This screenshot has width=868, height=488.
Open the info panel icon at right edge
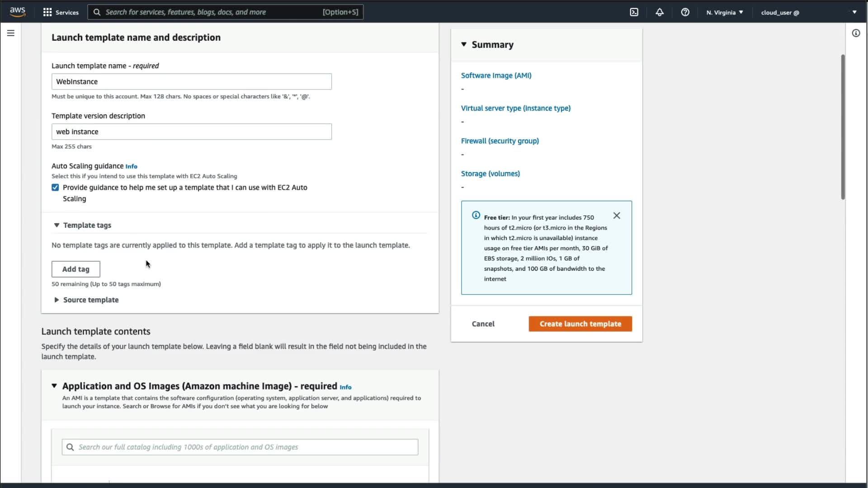pyautogui.click(x=856, y=33)
